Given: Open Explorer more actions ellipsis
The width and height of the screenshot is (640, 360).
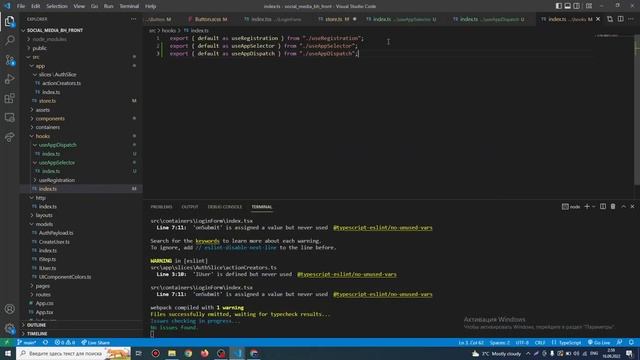Looking at the screenshot, I should point(133,19).
